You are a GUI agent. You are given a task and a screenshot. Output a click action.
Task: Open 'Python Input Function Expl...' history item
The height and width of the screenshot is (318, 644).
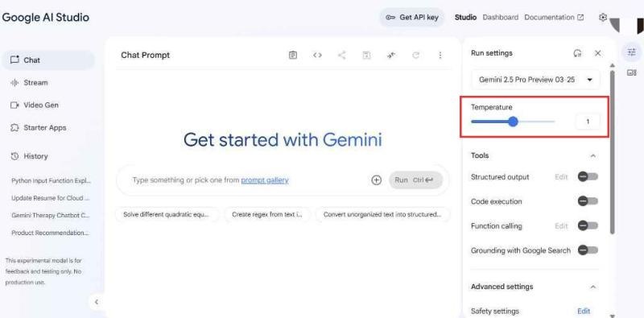coord(51,181)
